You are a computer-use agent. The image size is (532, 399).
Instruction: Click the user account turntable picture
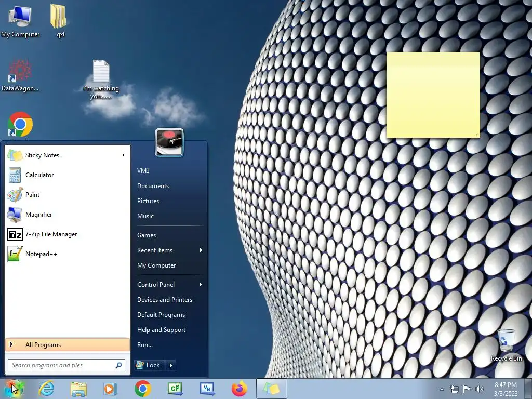[169, 142]
